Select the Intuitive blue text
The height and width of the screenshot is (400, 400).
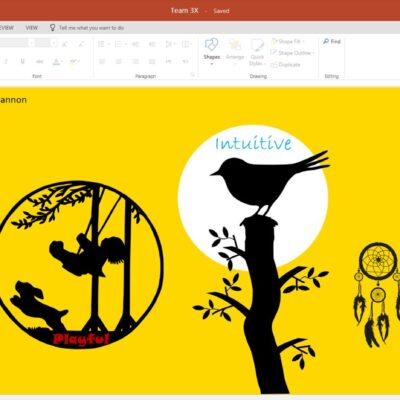[253, 143]
